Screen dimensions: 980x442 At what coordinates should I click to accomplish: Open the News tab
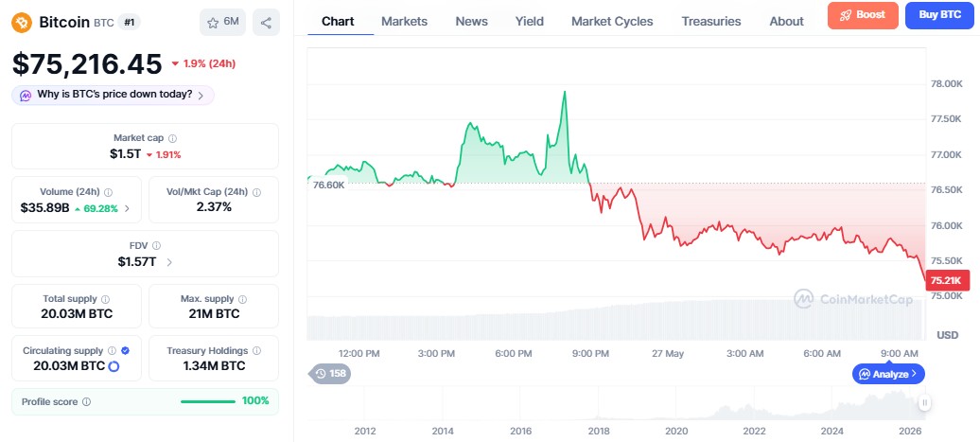tap(471, 21)
